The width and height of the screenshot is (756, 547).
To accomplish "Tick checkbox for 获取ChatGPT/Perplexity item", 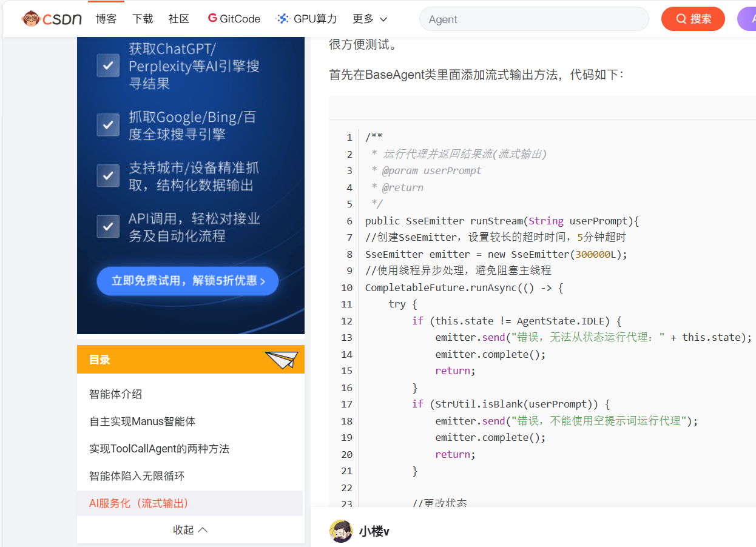I will (x=108, y=65).
